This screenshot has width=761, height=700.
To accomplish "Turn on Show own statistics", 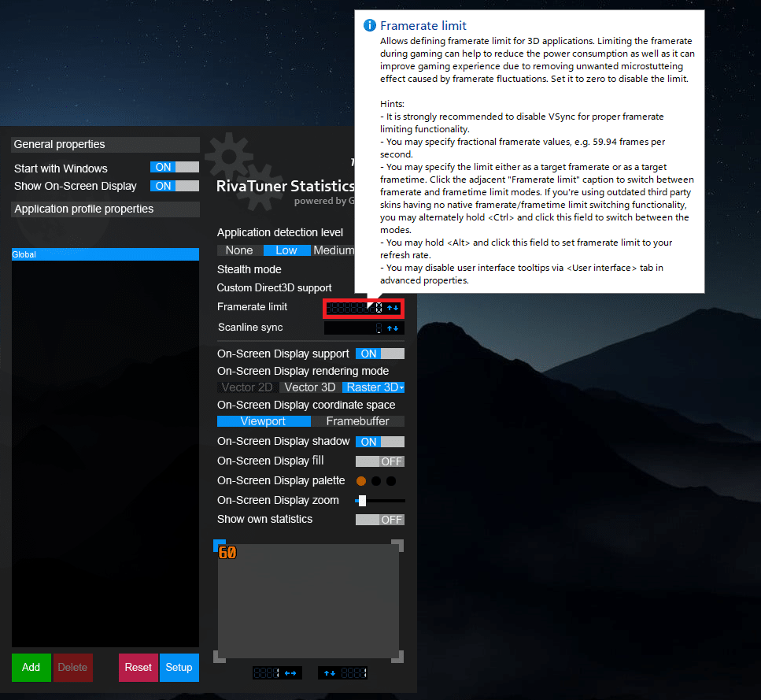I will [x=380, y=520].
